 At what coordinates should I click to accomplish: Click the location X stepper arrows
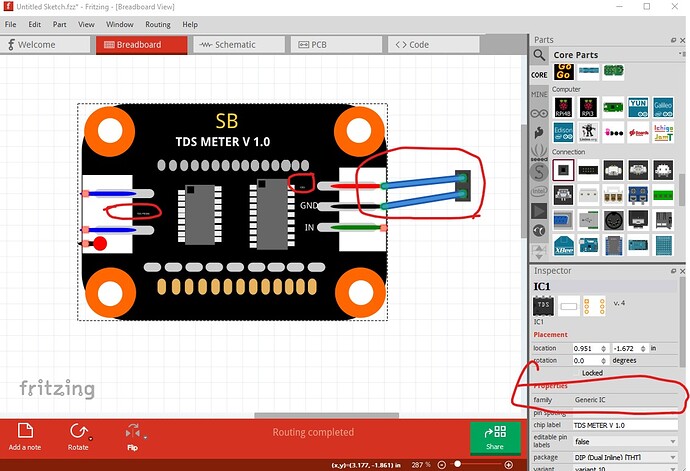[603, 348]
